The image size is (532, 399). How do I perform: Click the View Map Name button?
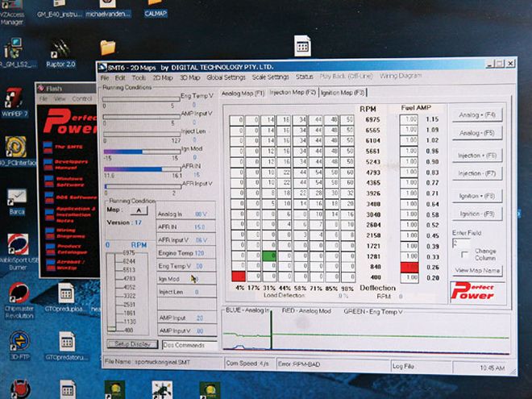(x=478, y=270)
